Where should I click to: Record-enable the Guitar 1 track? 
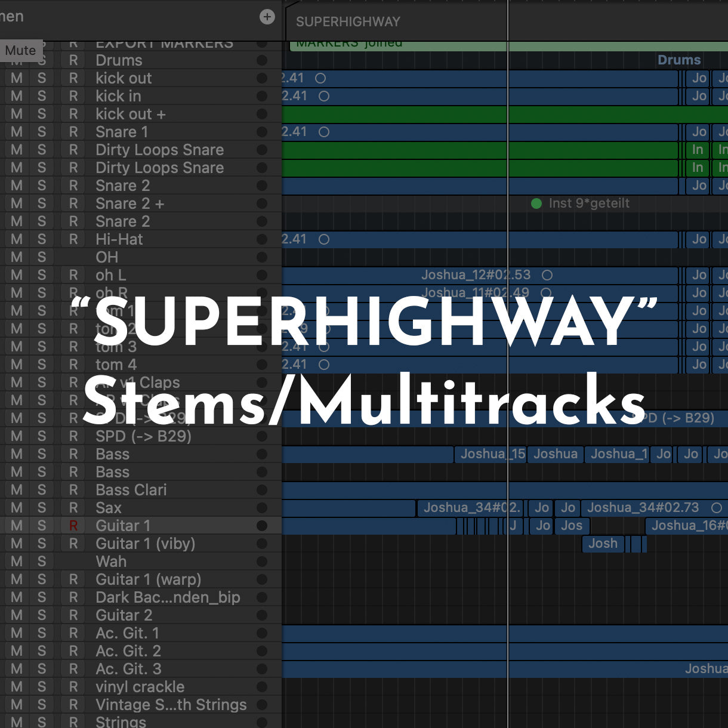click(x=73, y=526)
